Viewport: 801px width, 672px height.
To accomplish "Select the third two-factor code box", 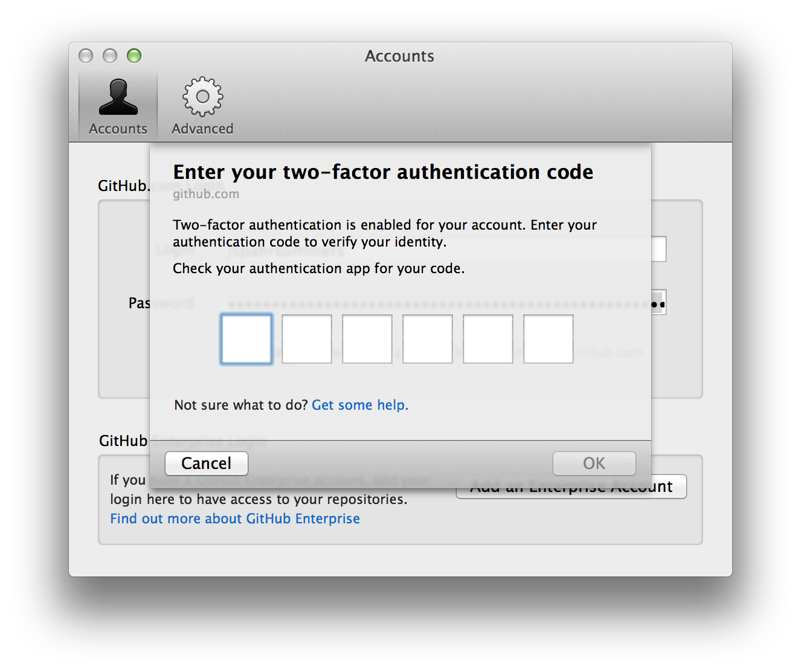I will tap(367, 339).
